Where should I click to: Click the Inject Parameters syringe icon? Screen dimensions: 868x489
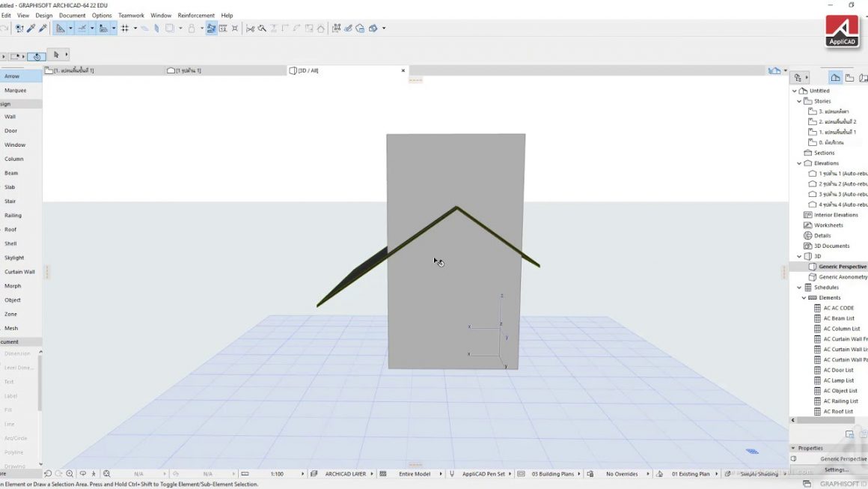tap(43, 28)
